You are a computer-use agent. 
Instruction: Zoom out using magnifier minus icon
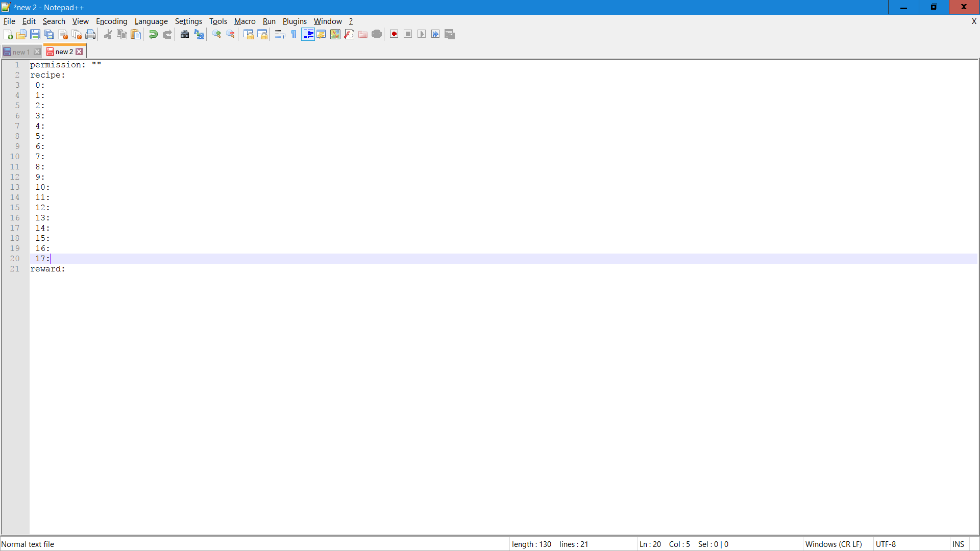(230, 34)
